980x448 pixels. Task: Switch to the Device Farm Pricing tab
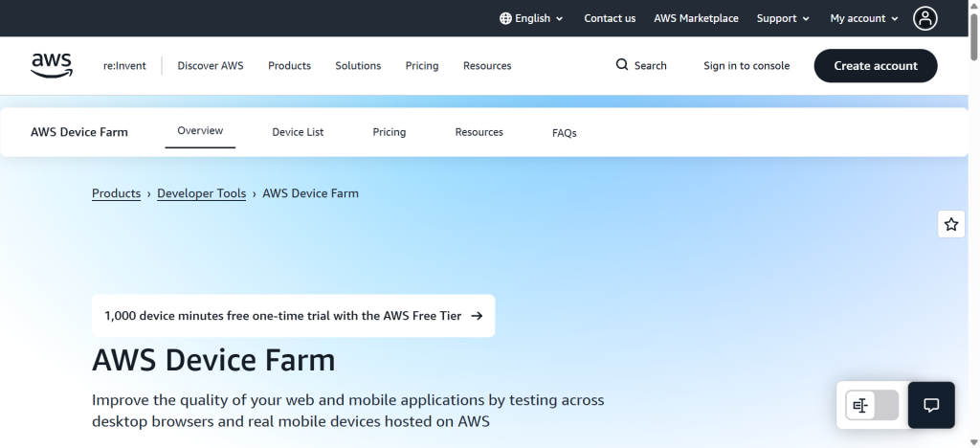point(390,132)
